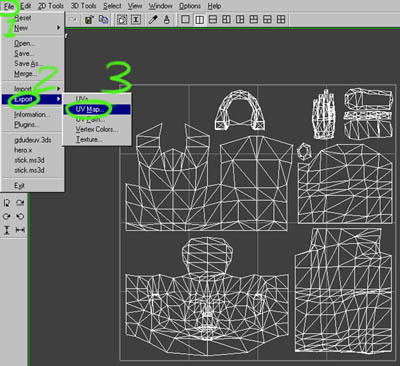The height and width of the screenshot is (366, 400).
Task: Click the boxed I-beam toolbar icon
Action: [136, 20]
